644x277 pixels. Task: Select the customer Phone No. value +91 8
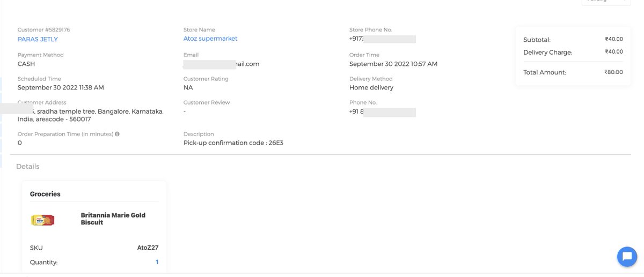383,112
